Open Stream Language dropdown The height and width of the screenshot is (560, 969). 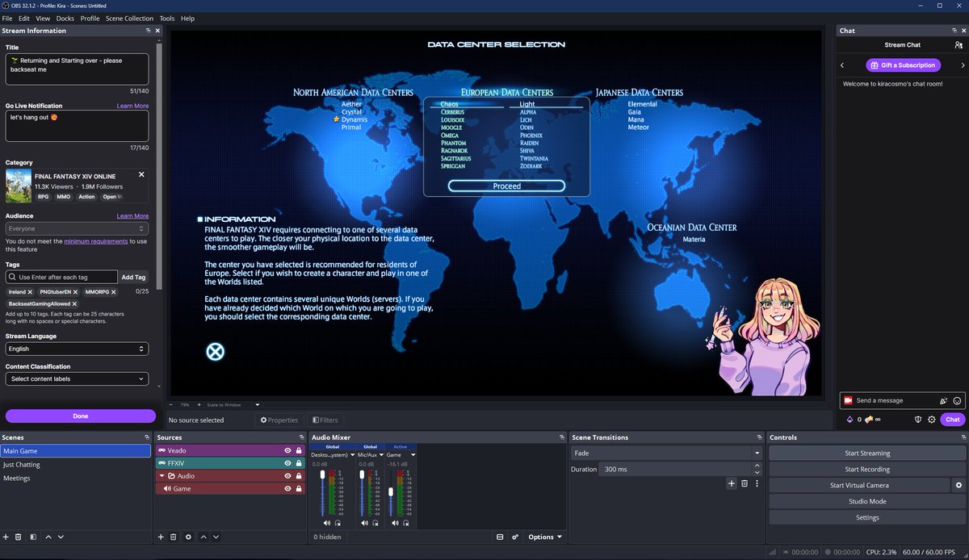[77, 349]
